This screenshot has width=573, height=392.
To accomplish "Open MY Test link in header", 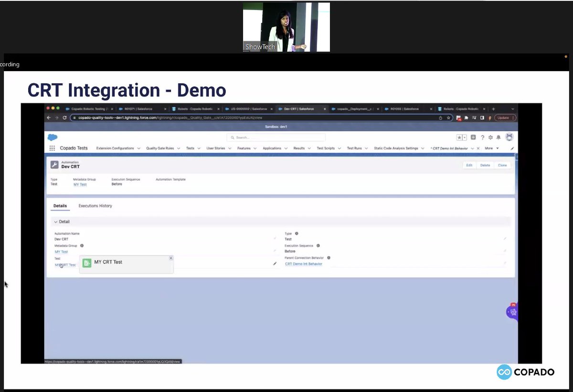I will (x=80, y=184).
